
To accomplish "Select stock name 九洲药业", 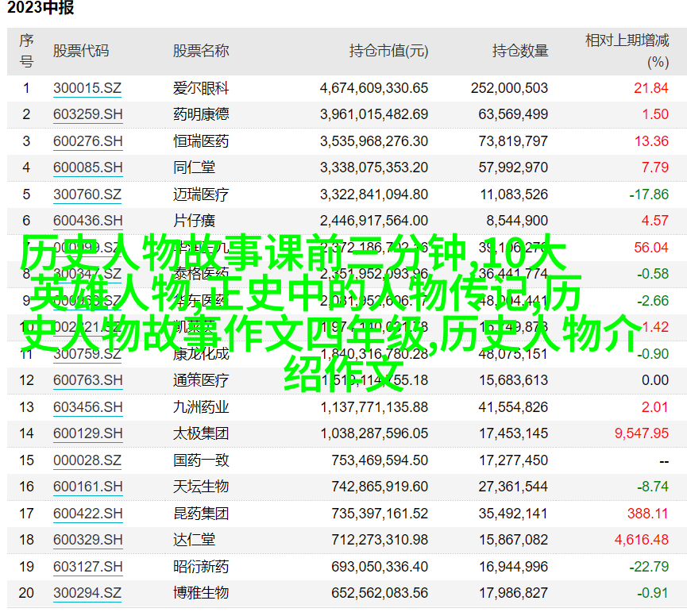I will [201, 407].
